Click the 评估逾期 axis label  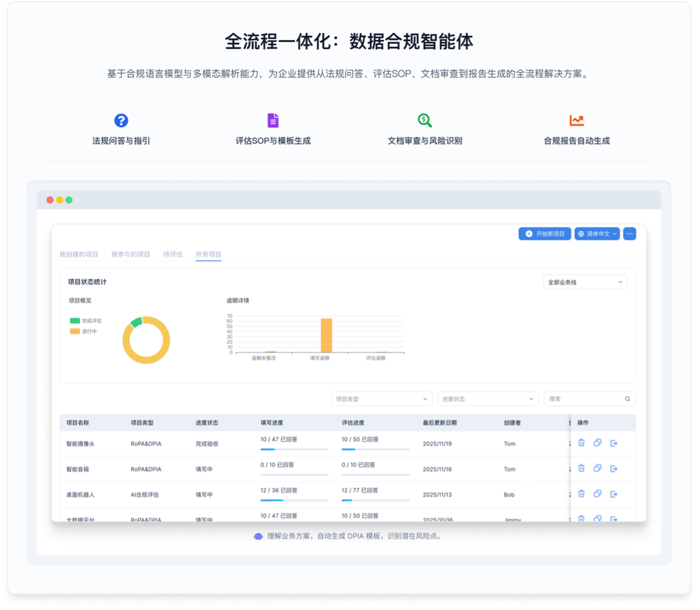[375, 358]
